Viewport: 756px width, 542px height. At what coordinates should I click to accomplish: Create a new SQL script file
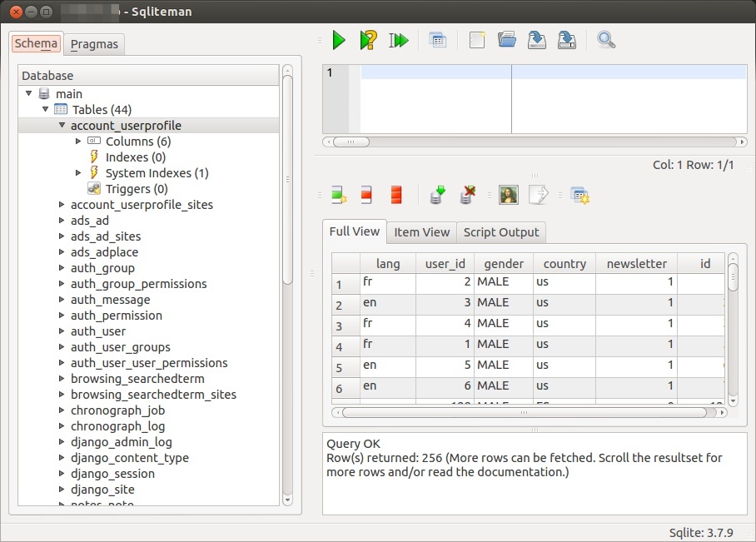[477, 40]
